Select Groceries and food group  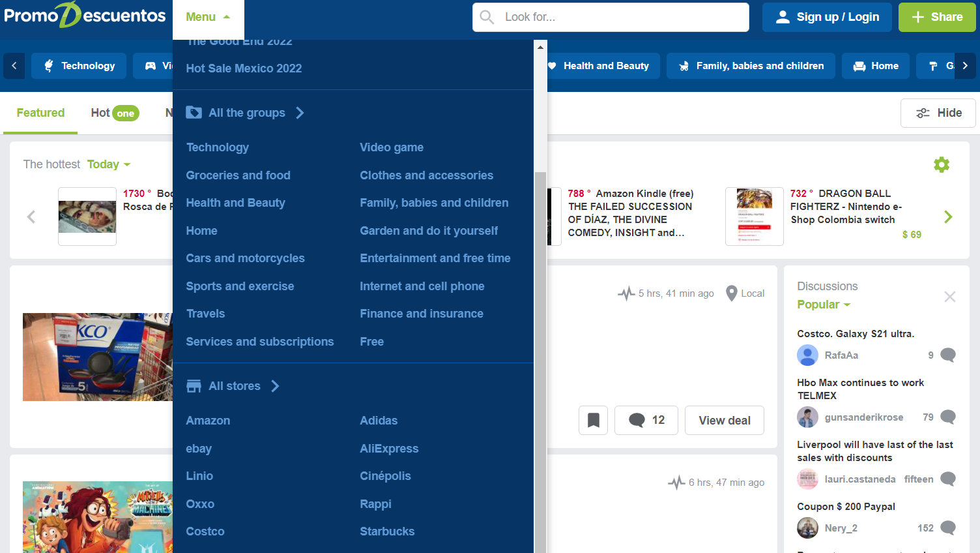(238, 175)
